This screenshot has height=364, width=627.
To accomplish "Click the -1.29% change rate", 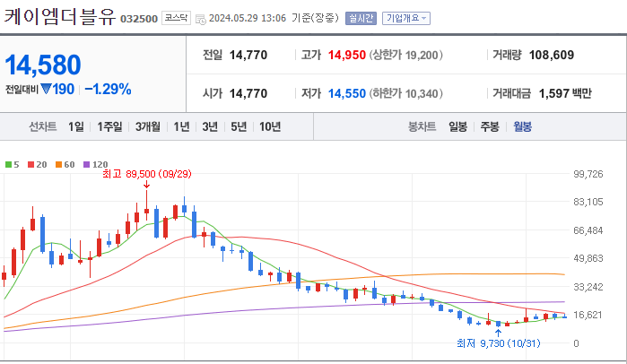I will (x=108, y=89).
